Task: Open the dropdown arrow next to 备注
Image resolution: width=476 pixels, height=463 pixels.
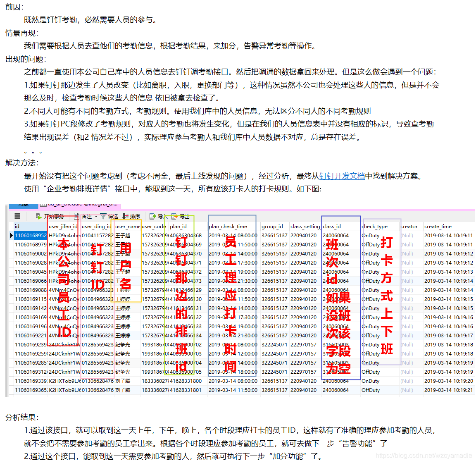Action: 96,216
